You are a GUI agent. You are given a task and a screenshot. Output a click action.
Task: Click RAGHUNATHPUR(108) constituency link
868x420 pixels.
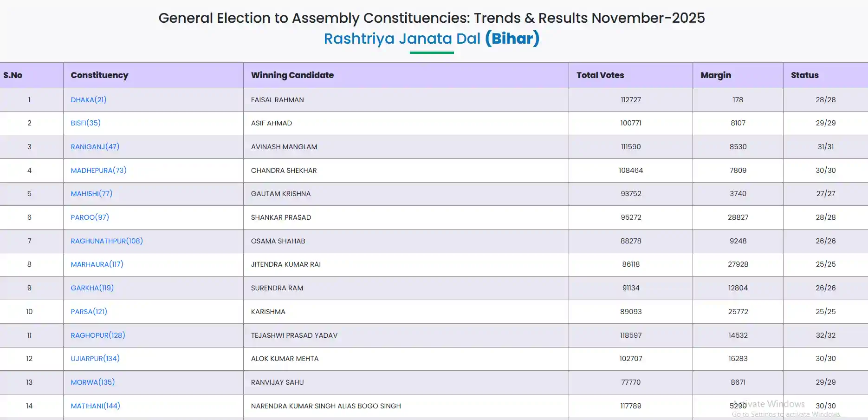click(107, 241)
